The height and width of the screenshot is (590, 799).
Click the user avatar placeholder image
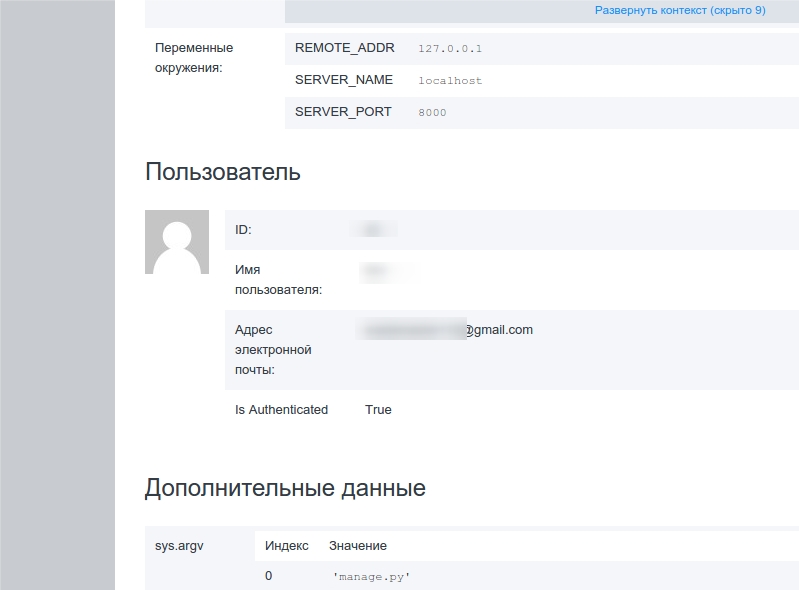177,242
